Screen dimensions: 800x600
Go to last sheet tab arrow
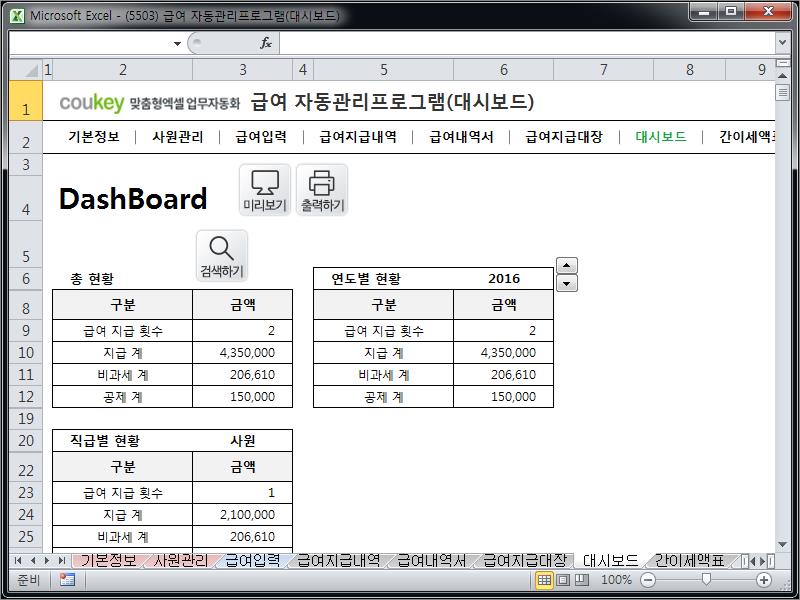(x=61, y=561)
